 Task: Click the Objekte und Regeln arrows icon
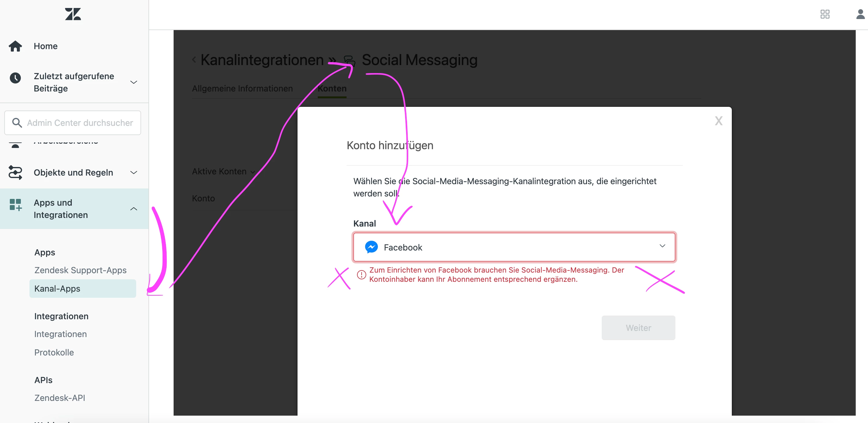(x=15, y=173)
